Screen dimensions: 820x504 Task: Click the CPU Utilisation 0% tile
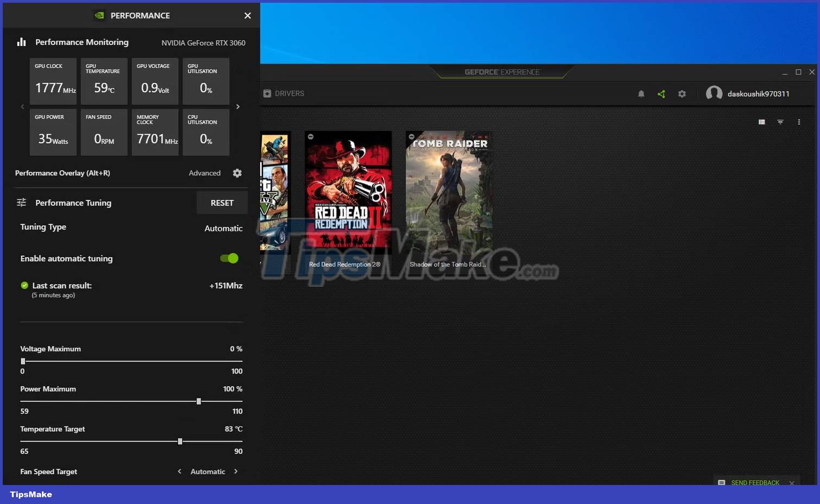[x=206, y=133]
